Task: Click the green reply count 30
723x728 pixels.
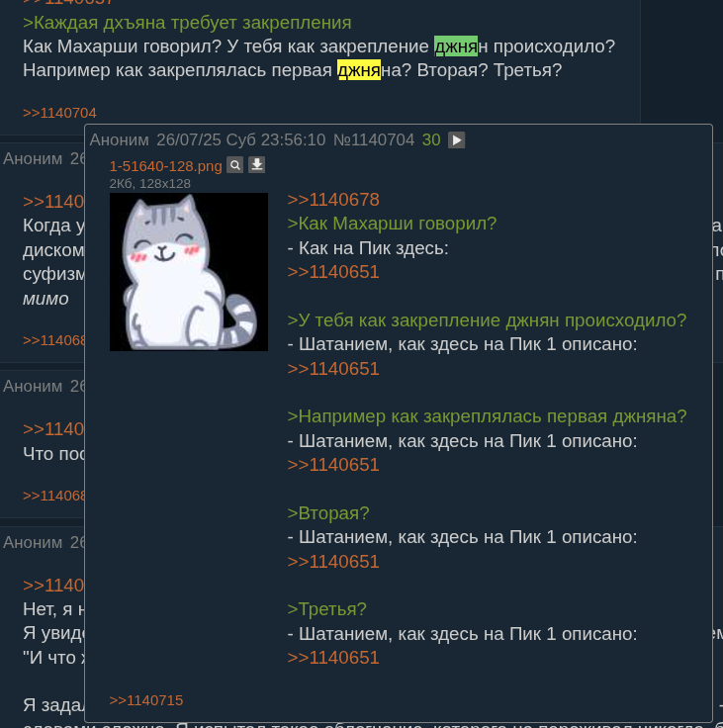Action: [x=431, y=139]
